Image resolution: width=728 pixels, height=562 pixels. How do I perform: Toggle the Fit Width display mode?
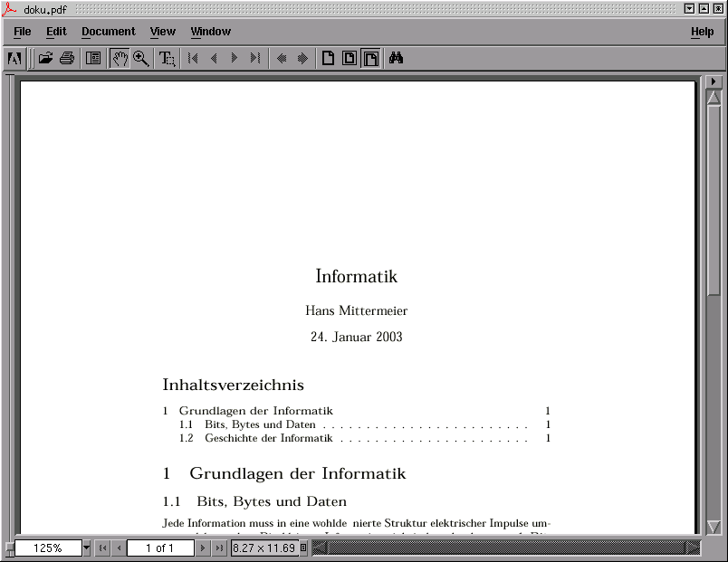pyautogui.click(x=370, y=58)
